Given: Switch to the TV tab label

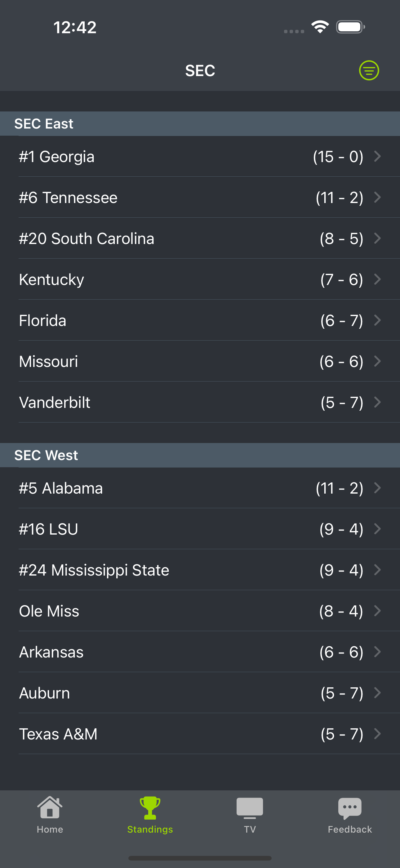Looking at the screenshot, I should [x=250, y=829].
